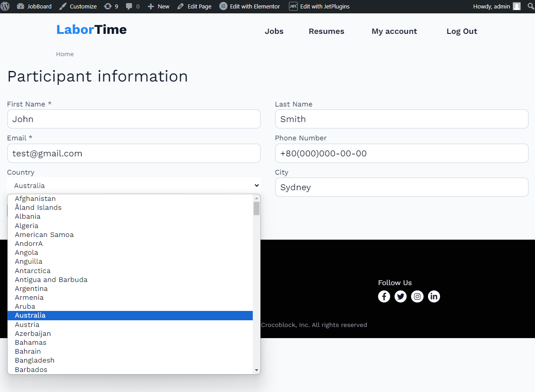Click the search icon in admin bar
535x392 pixels.
click(x=531, y=6)
